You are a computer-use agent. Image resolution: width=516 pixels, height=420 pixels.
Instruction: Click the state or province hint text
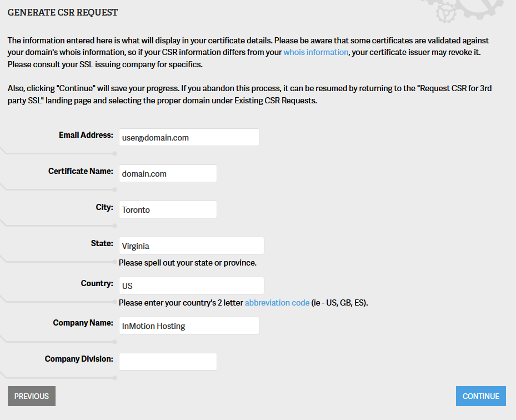point(187,263)
